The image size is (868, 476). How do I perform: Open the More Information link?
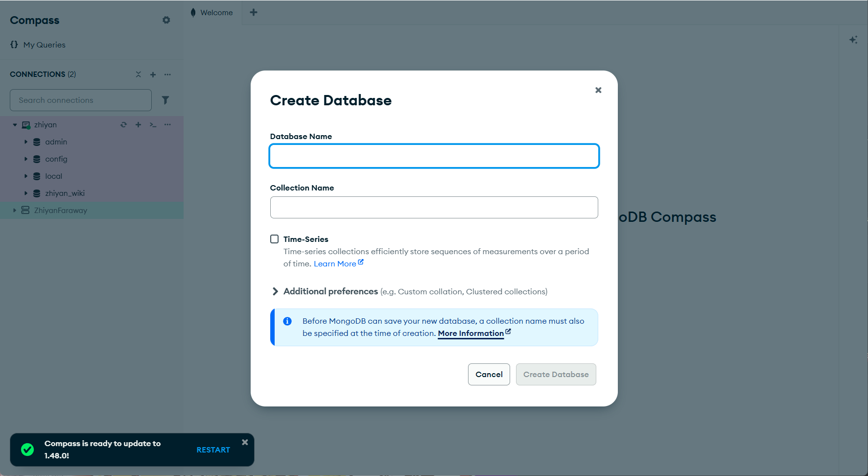pos(471,333)
